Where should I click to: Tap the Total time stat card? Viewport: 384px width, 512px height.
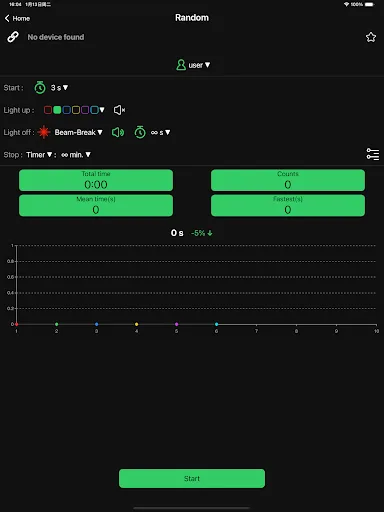[x=96, y=180]
